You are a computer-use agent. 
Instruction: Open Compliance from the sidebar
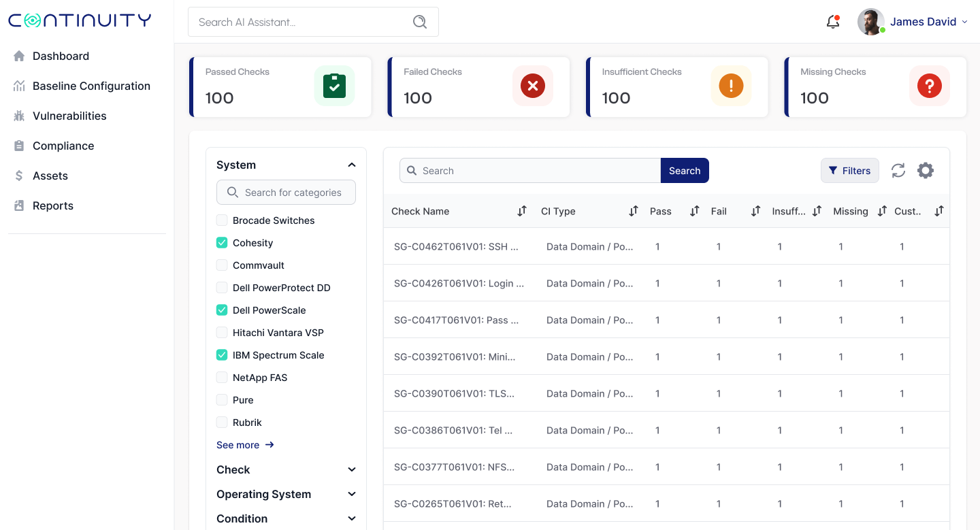[63, 146]
